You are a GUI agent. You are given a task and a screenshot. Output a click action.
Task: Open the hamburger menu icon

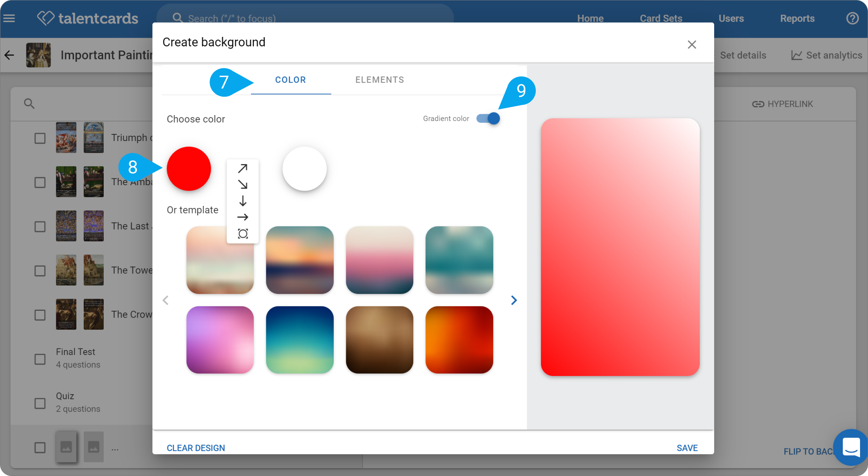9,18
